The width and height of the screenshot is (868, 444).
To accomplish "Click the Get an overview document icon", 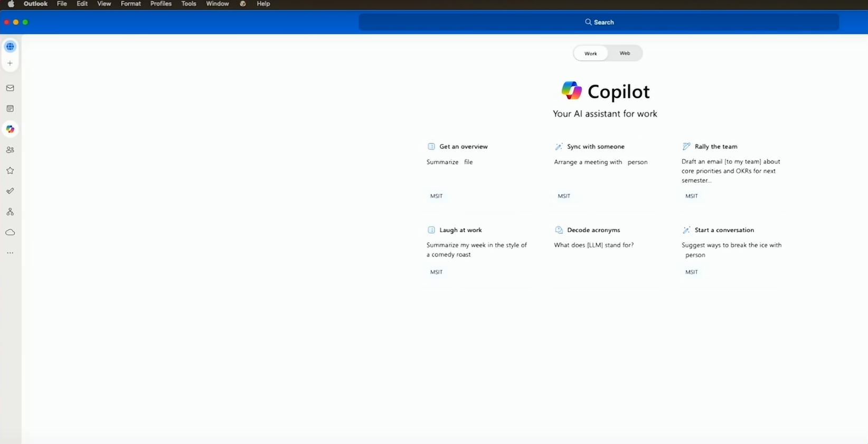I will pos(431,146).
